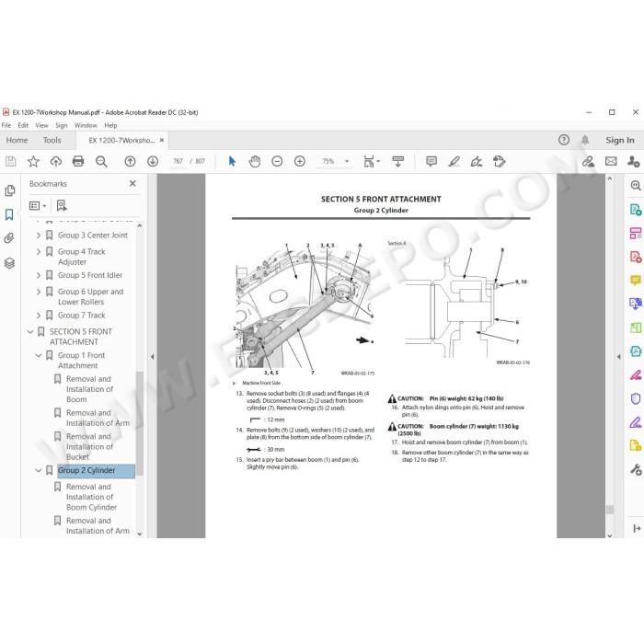The image size is (644, 644).
Task: Collapse Group 1 Front Attachment bookmark
Action: (39, 355)
